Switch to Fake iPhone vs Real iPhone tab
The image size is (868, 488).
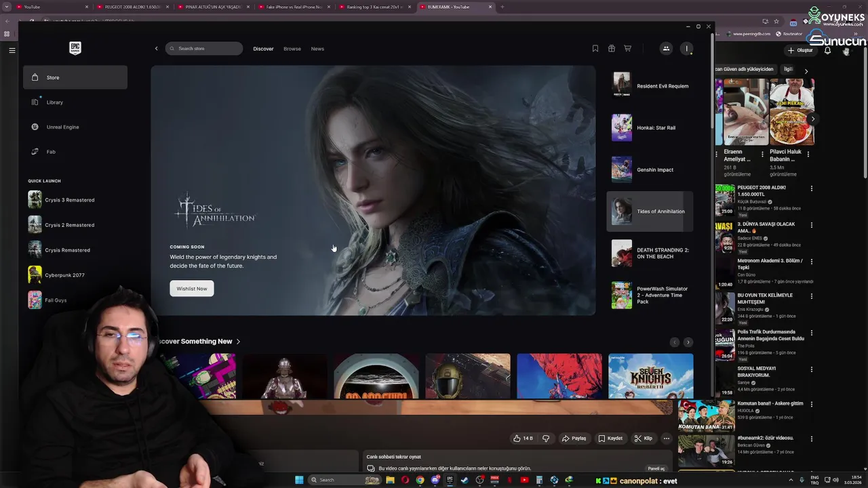click(294, 7)
